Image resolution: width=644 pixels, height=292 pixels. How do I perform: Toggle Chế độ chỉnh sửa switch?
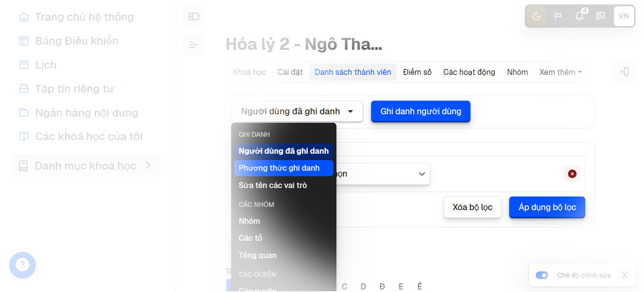(542, 275)
